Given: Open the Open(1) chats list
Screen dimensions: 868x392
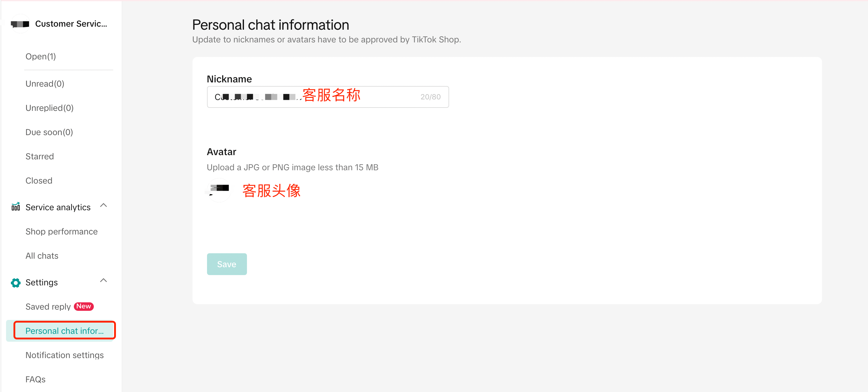Looking at the screenshot, I should 41,56.
